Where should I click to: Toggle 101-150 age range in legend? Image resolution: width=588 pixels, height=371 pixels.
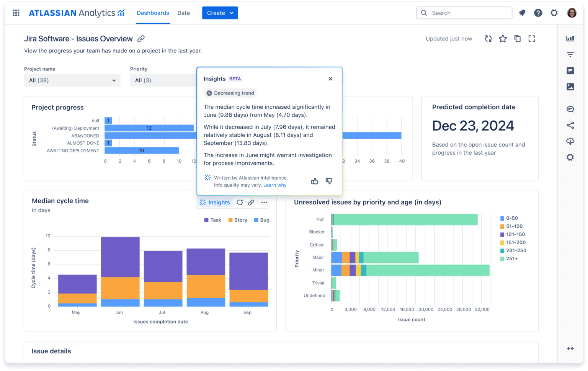point(512,234)
